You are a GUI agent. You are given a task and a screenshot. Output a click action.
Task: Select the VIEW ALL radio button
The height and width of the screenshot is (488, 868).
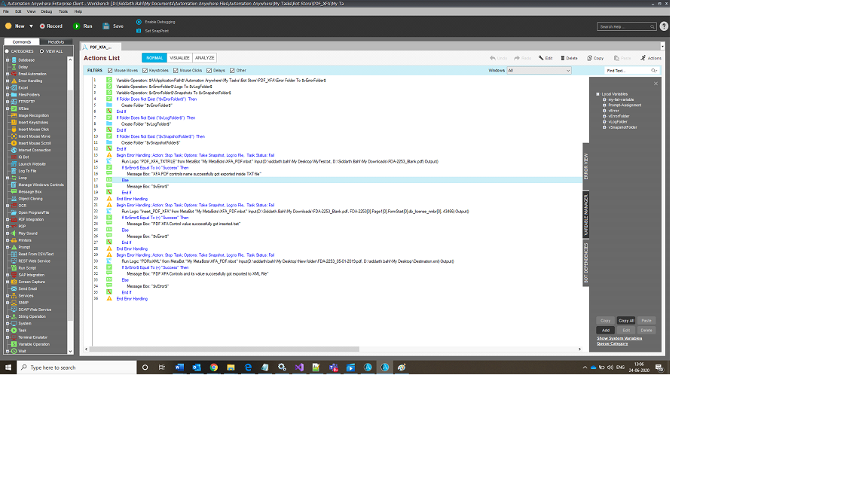click(41, 51)
